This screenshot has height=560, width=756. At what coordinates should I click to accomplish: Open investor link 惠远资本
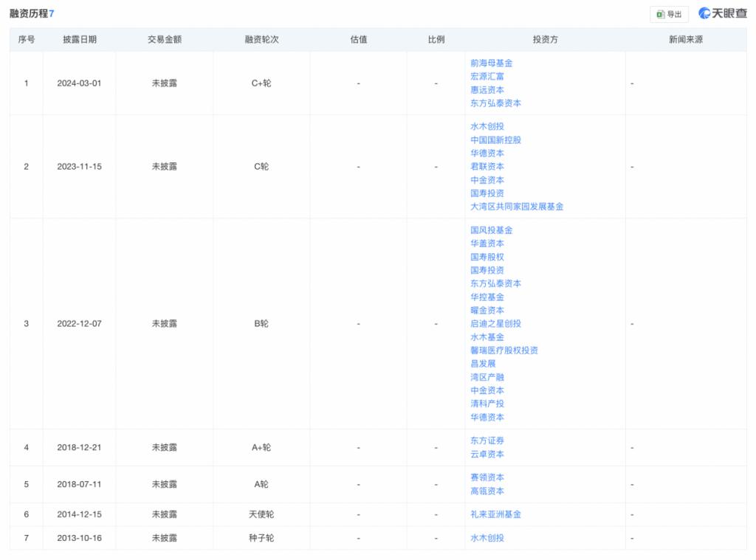point(487,90)
